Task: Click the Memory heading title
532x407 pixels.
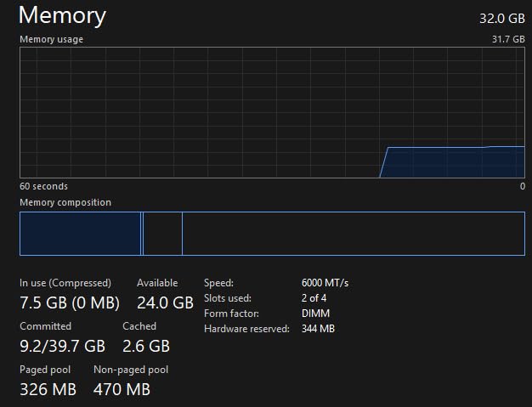Action: coord(62,15)
